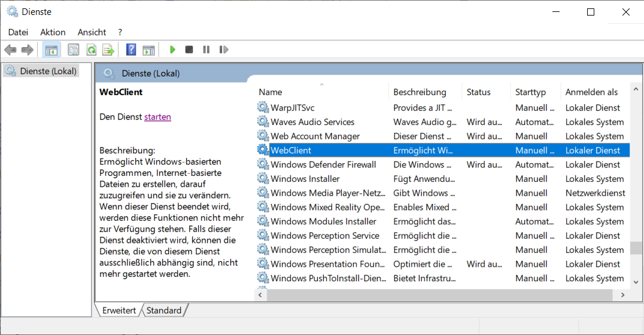This screenshot has width=644, height=335.
Task: Select Windows PushToInstall-Dien... service name
Action: coord(329,278)
